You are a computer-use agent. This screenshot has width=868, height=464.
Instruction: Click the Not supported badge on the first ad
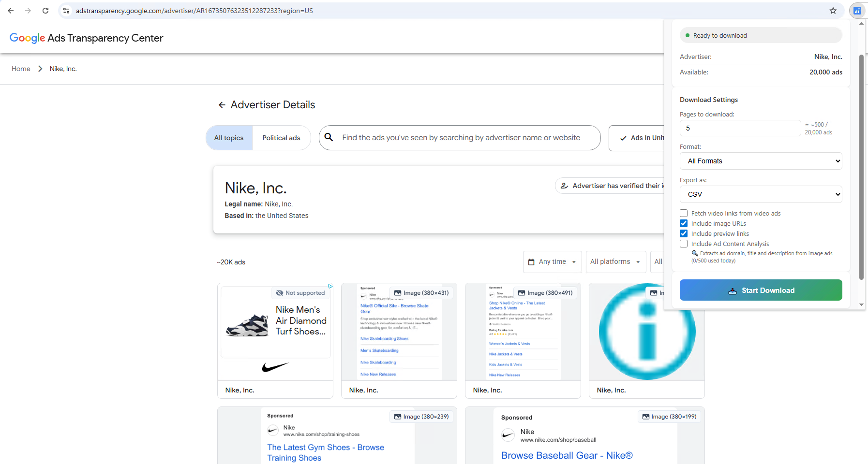(x=300, y=293)
